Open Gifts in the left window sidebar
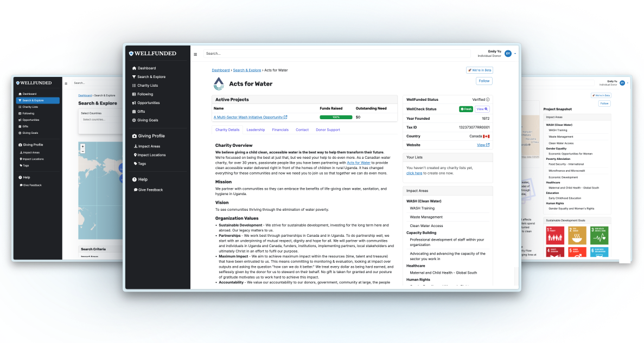 click(x=23, y=126)
